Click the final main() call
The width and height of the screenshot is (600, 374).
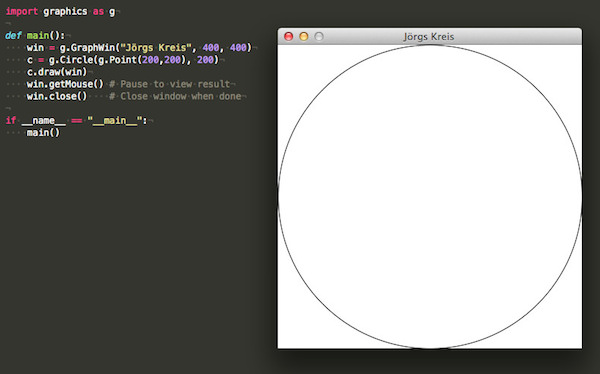click(43, 133)
